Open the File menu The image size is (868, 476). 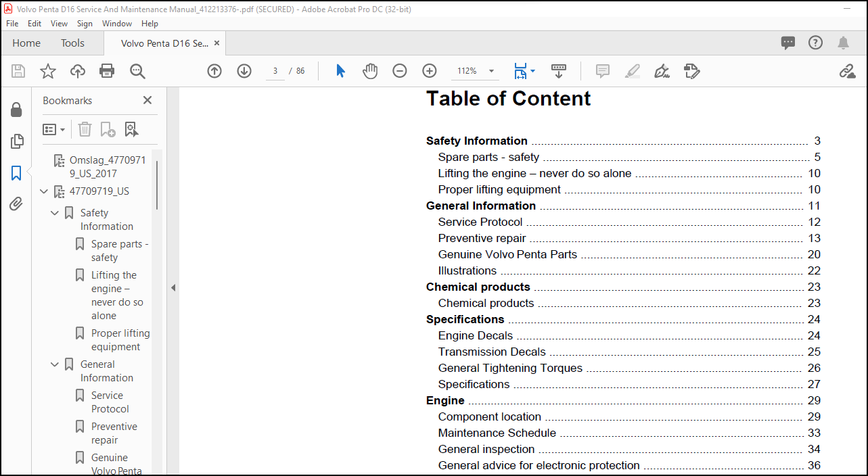(12, 23)
